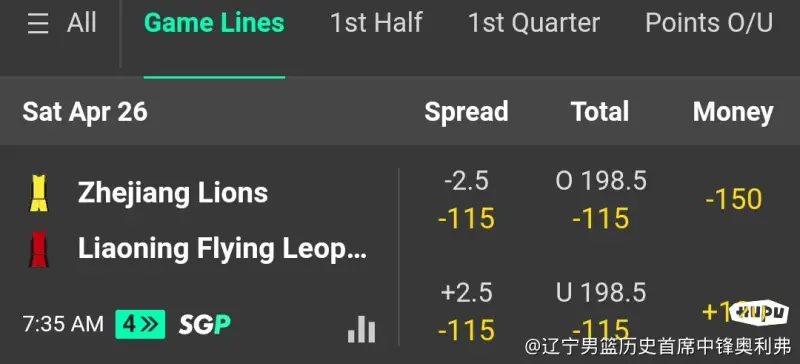
Task: Choose Zhejiang Lions -150 moneyline
Action: (734, 199)
